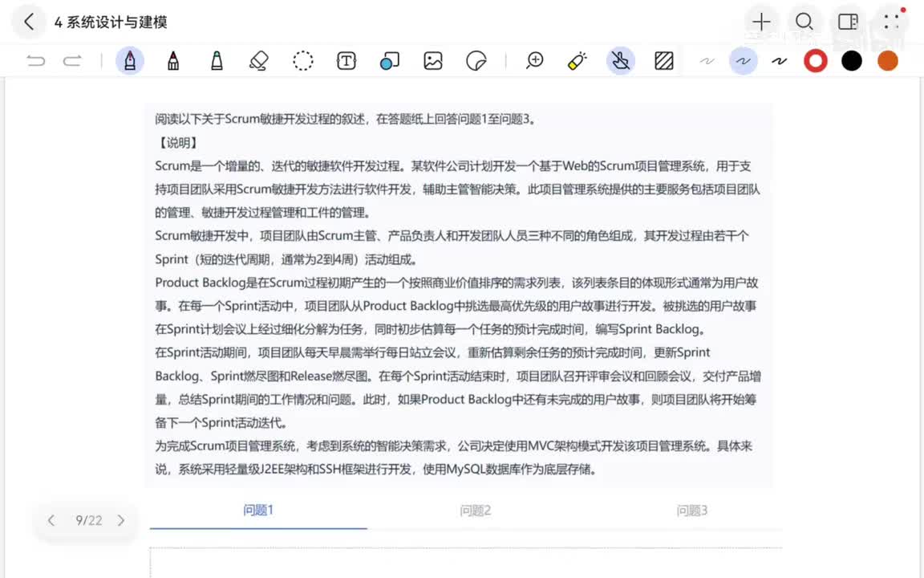Go to the next page
The image size is (924, 578).
coord(121,520)
